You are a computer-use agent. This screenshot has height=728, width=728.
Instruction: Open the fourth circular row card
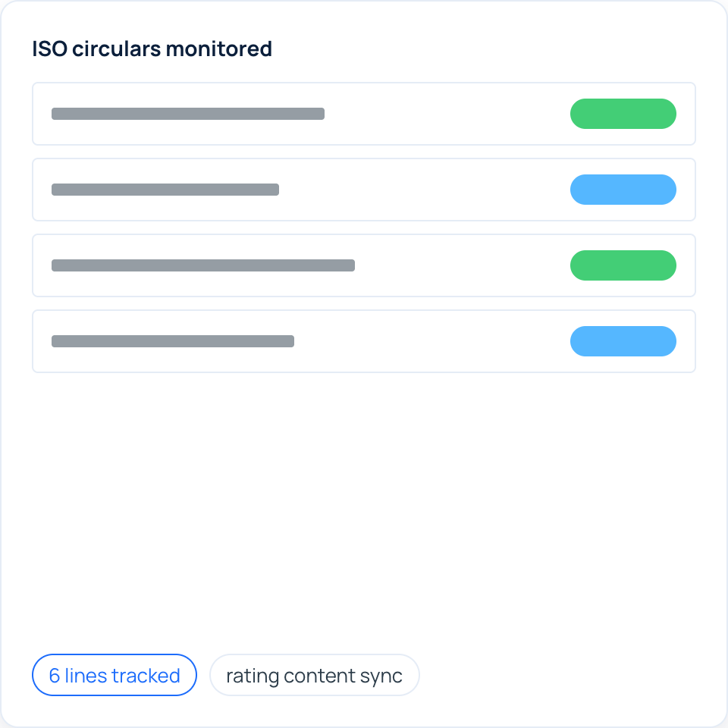(x=364, y=341)
